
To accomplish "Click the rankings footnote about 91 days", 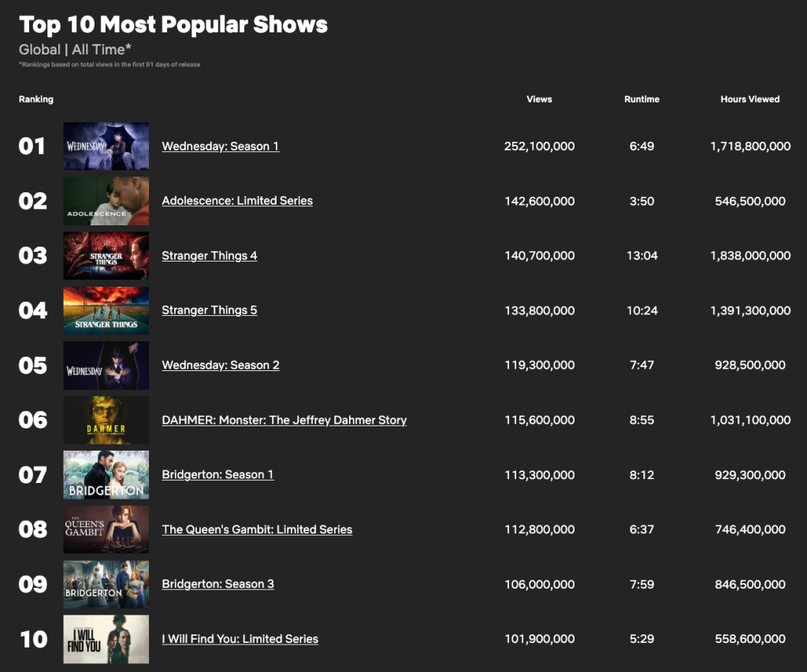I will 110,65.
